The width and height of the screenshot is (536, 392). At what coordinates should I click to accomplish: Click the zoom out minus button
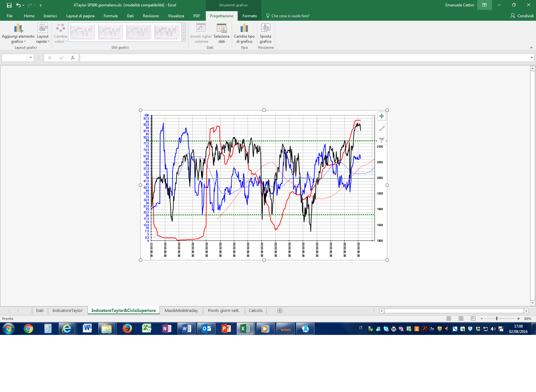click(x=481, y=319)
